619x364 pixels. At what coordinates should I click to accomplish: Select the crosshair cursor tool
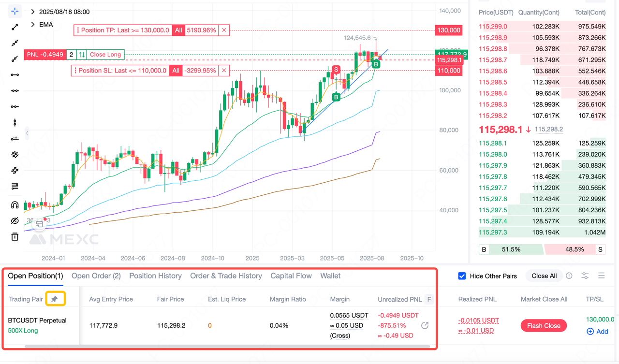point(15,12)
